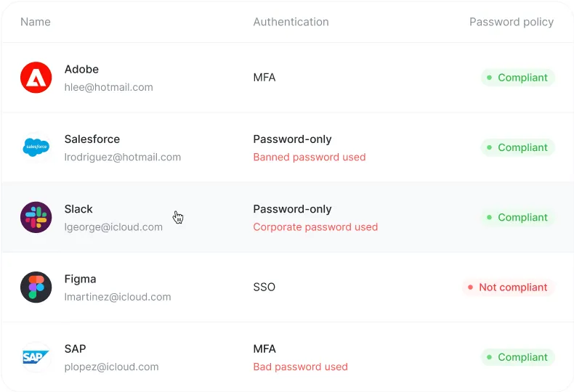The width and height of the screenshot is (574, 392).
Task: Click the Bad password used warning
Action: (300, 367)
